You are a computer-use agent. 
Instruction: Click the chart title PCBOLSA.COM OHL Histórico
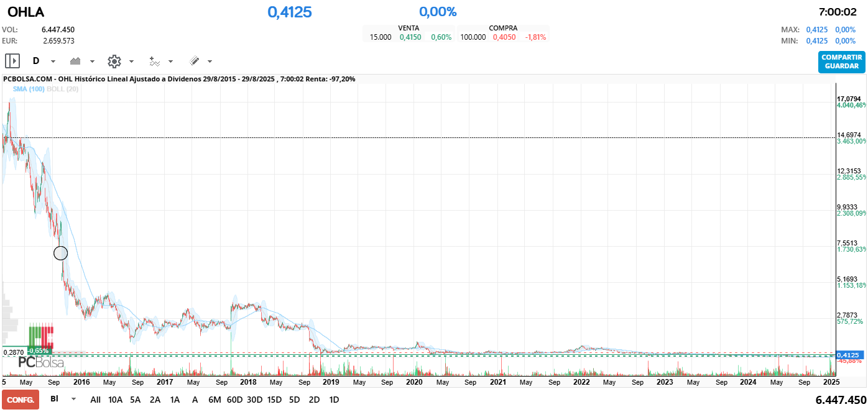[x=179, y=80]
